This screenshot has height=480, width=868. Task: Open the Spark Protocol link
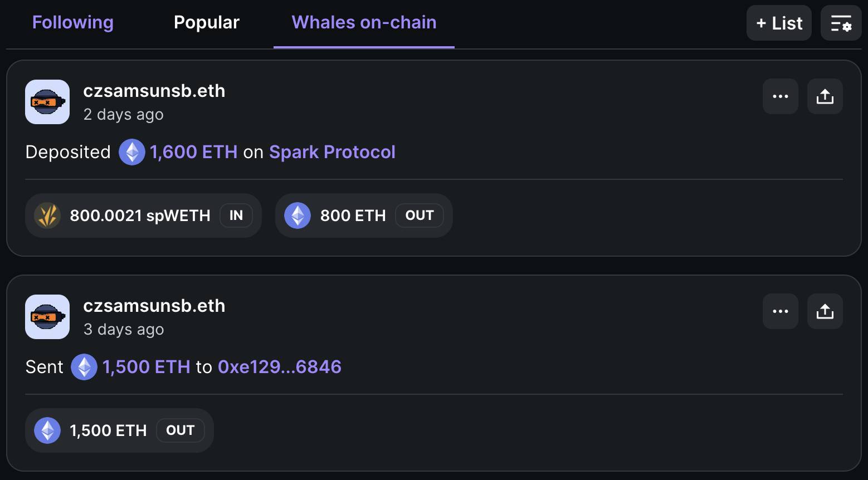point(332,152)
